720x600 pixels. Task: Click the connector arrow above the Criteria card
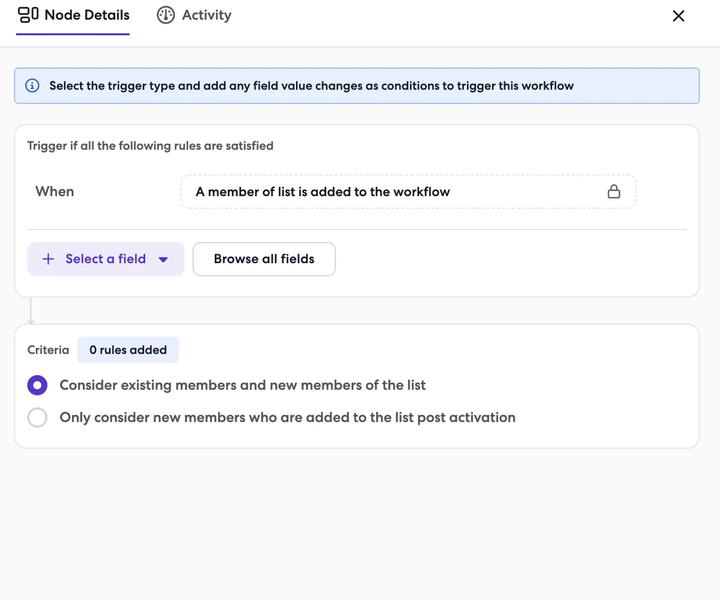click(x=31, y=311)
